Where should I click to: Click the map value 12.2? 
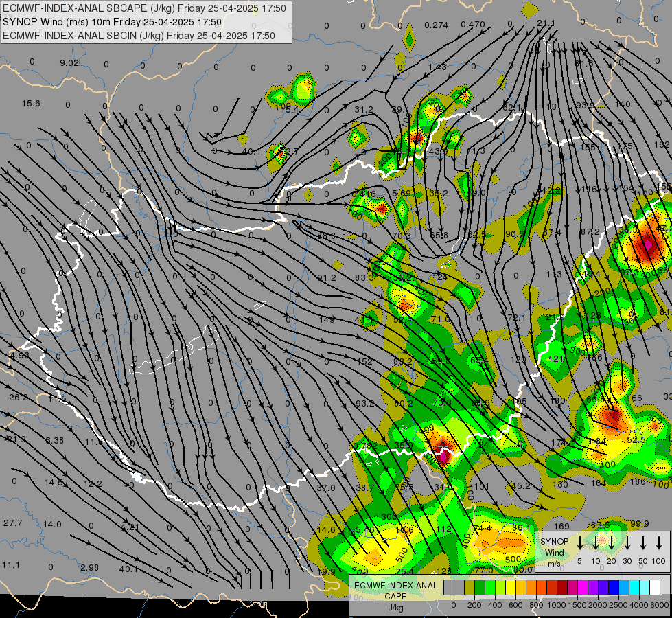[93, 484]
